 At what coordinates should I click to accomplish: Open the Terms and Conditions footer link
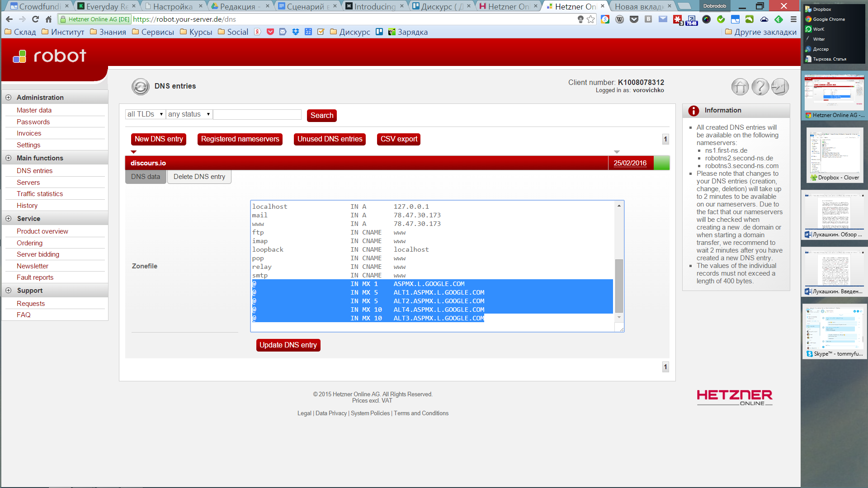[421, 413]
